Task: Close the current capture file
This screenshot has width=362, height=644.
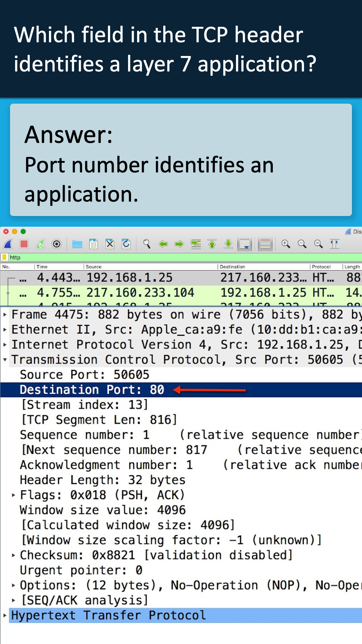Action: point(110,244)
